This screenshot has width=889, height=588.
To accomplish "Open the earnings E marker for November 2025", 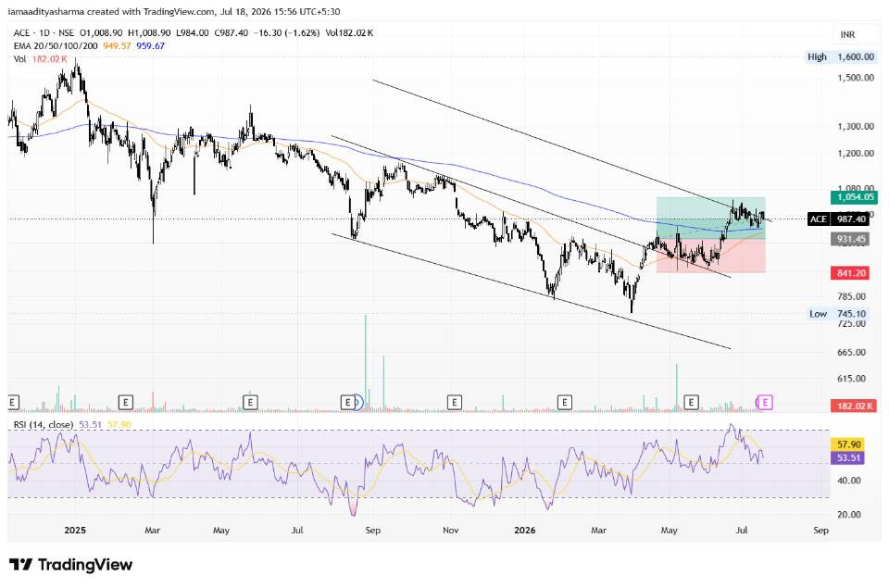I will pyautogui.click(x=454, y=403).
